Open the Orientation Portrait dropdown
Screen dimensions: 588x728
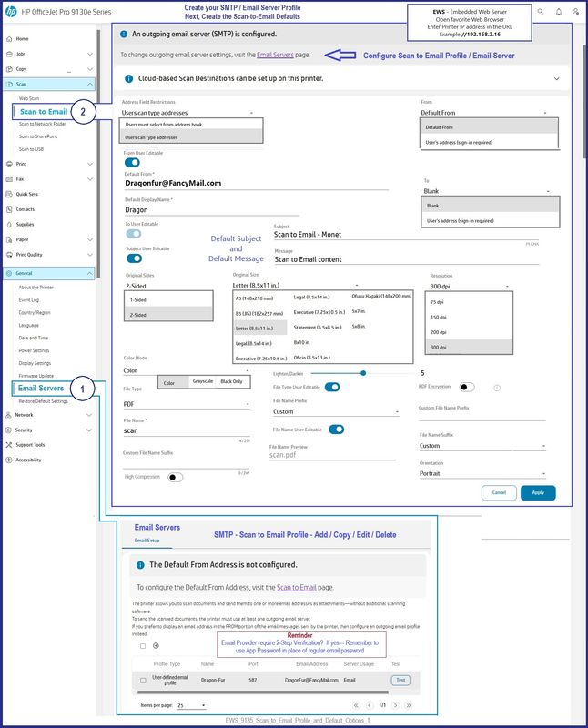(482, 473)
